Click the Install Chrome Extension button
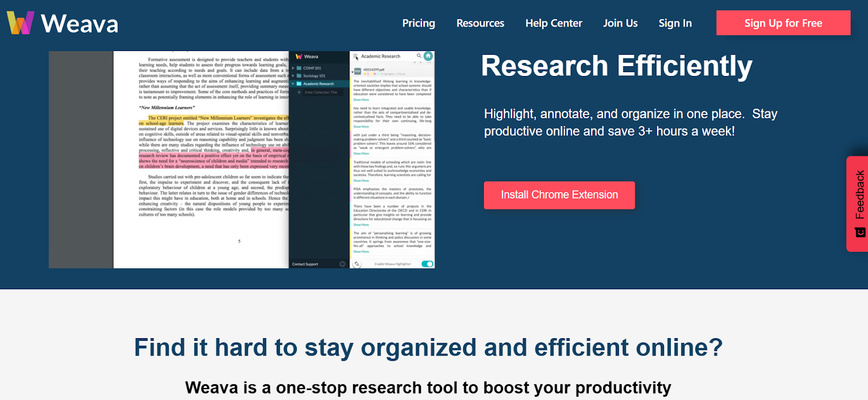 tap(559, 195)
